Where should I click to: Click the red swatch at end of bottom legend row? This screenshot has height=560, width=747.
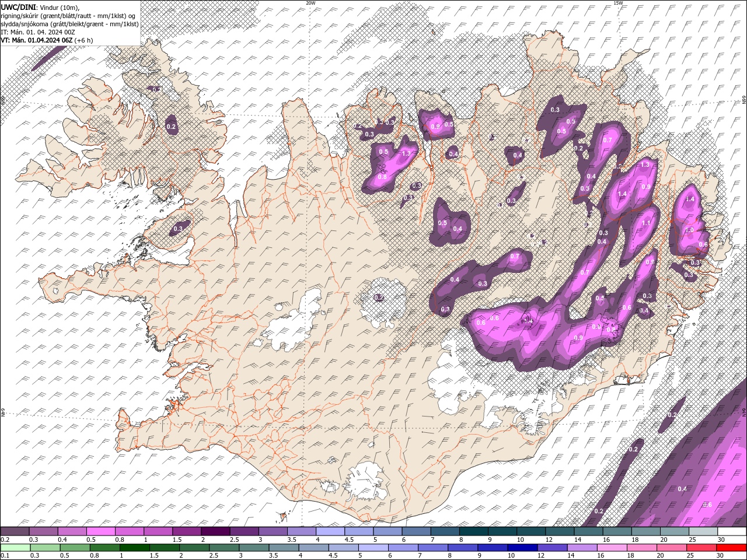(732, 548)
